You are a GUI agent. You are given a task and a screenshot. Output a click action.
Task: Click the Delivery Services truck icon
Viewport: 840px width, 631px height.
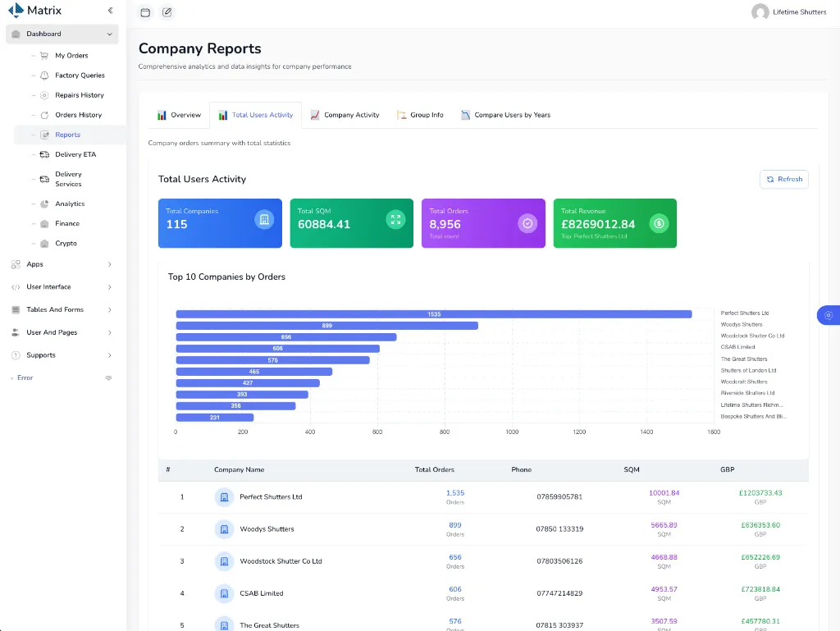44,179
